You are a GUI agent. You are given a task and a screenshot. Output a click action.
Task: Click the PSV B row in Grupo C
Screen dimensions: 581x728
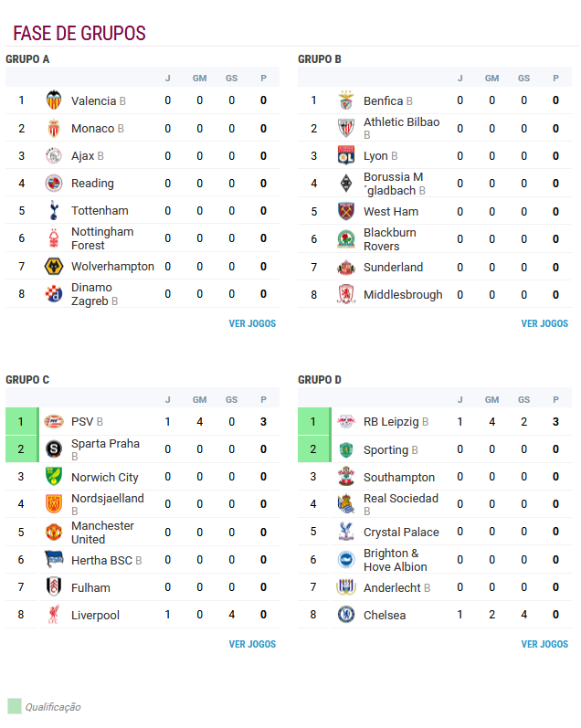click(143, 422)
